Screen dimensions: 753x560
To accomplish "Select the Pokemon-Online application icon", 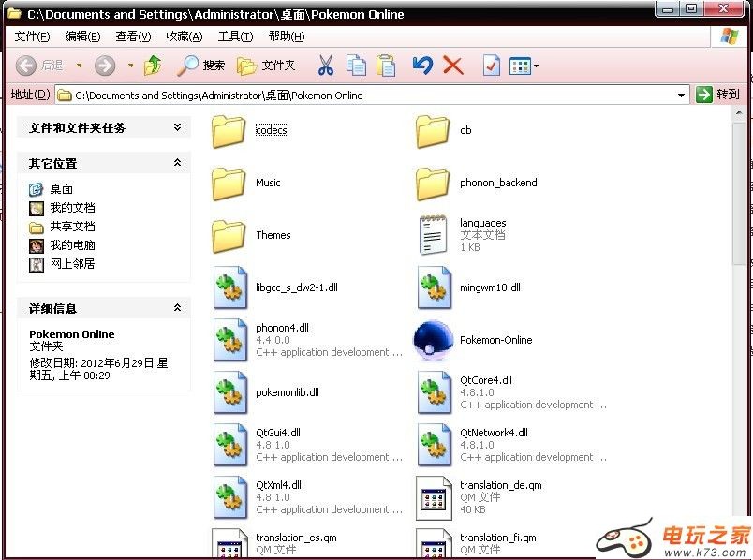I will (433, 341).
